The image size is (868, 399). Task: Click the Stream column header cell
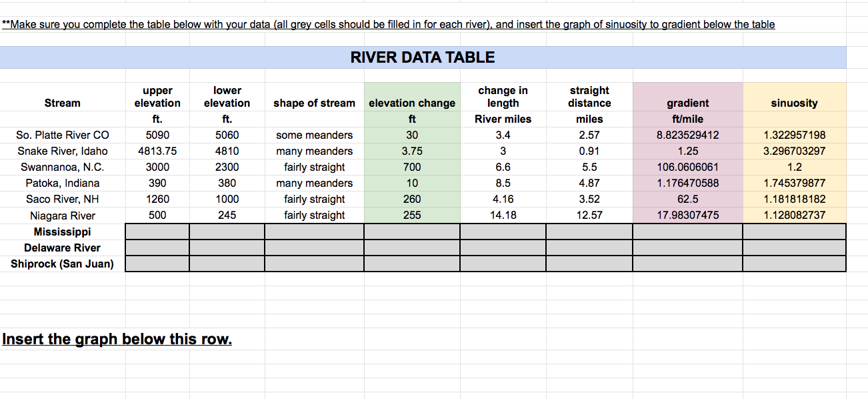pyautogui.click(x=62, y=103)
